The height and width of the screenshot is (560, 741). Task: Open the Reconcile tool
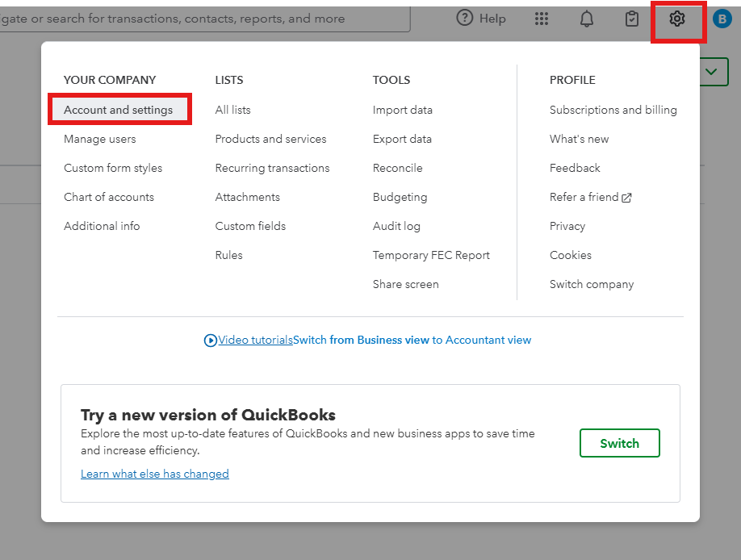397,168
